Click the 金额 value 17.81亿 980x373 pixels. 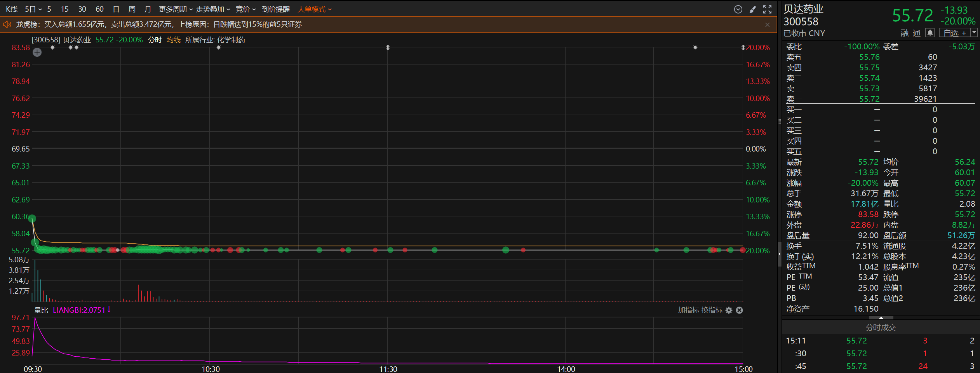click(864, 204)
